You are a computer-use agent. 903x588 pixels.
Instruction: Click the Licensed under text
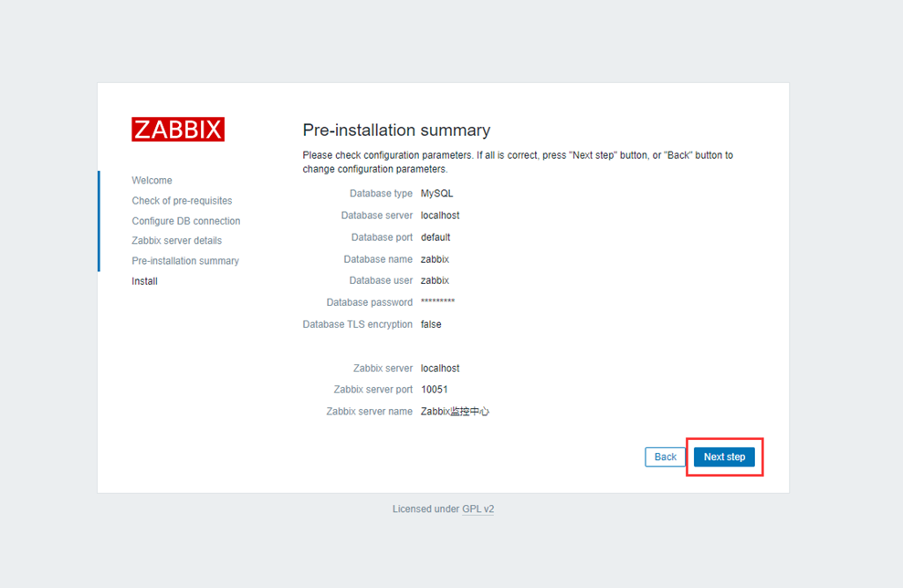pyautogui.click(x=425, y=509)
